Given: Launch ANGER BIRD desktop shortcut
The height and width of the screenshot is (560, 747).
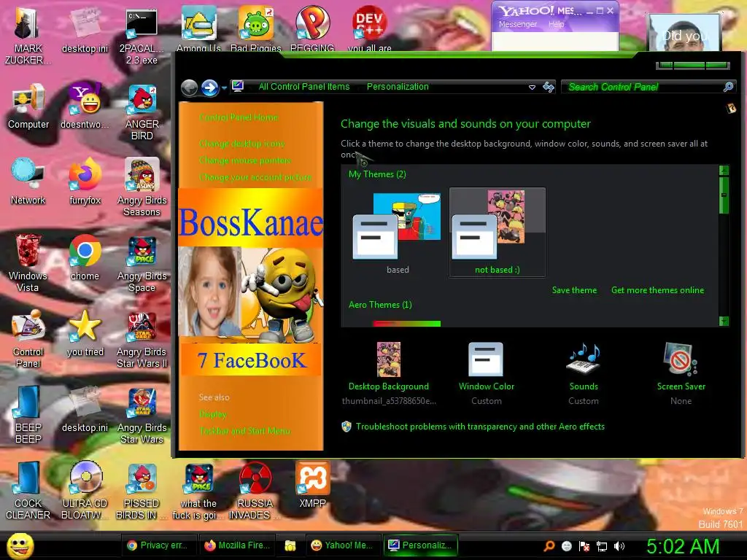Looking at the screenshot, I should click(x=142, y=112).
